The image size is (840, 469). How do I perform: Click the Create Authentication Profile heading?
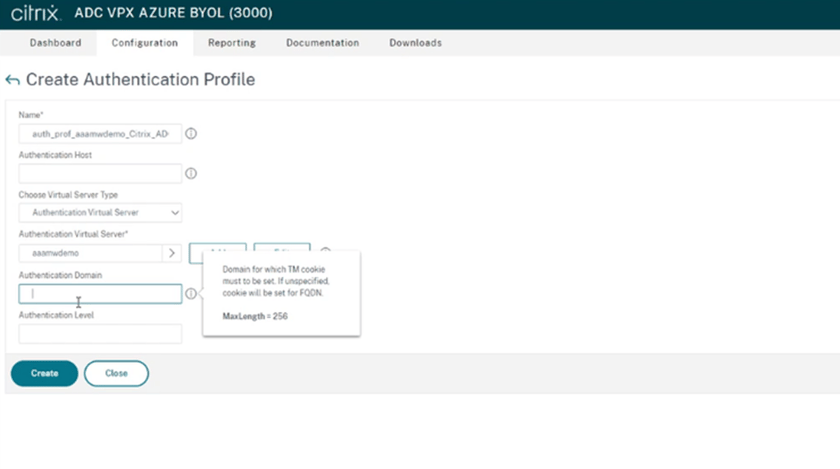click(x=140, y=79)
